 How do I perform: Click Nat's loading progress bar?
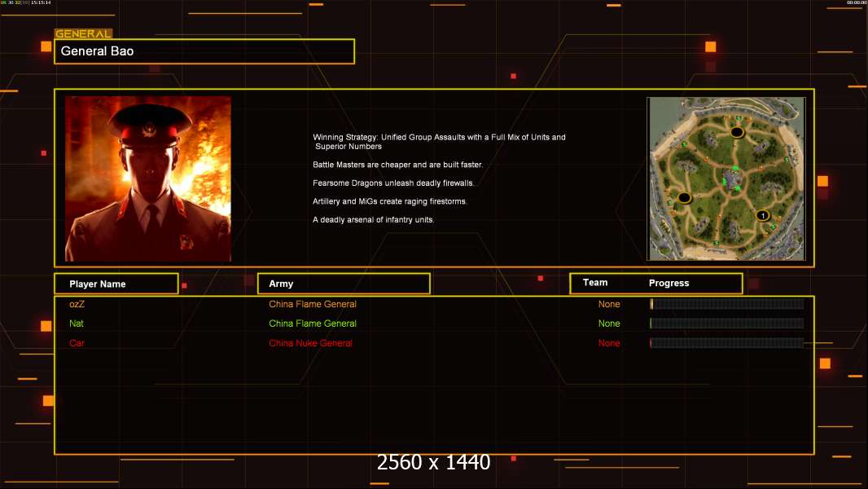point(727,323)
